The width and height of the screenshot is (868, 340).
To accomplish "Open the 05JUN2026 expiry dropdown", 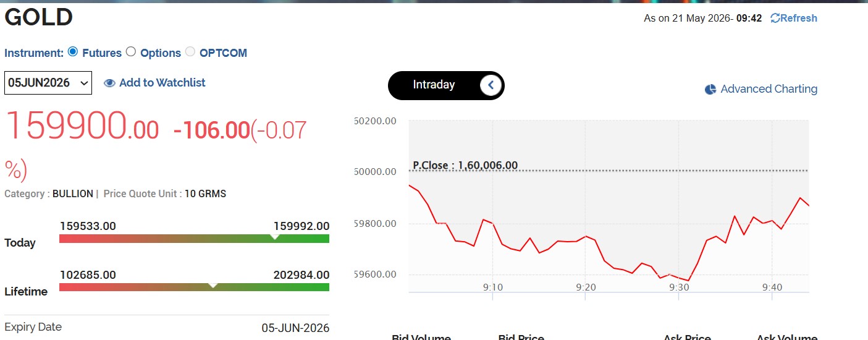I will click(48, 83).
